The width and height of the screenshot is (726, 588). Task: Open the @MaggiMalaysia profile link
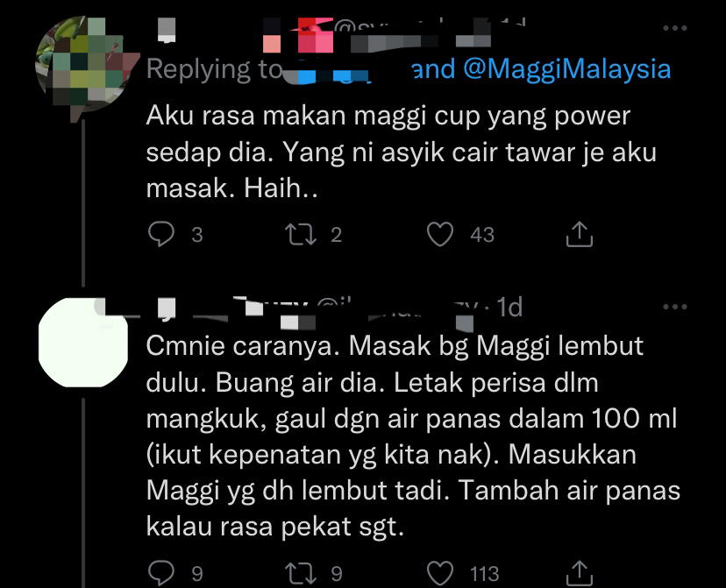(x=566, y=69)
